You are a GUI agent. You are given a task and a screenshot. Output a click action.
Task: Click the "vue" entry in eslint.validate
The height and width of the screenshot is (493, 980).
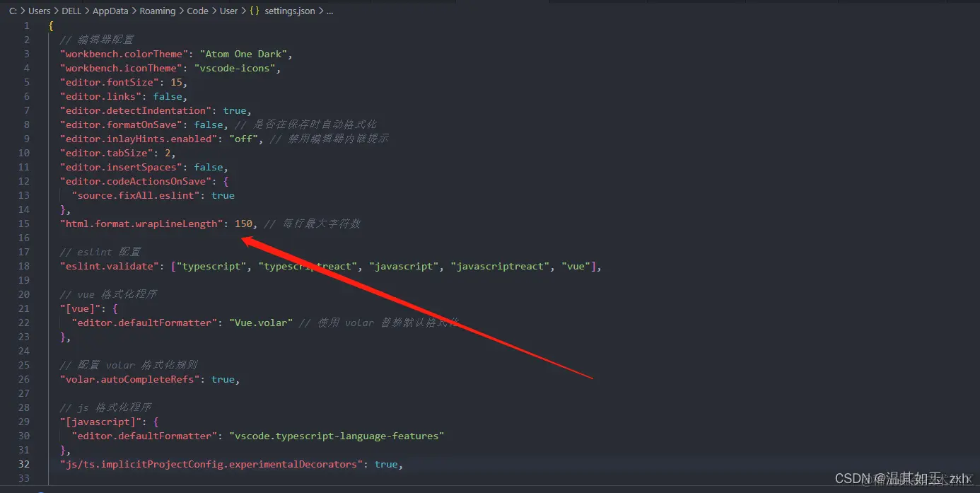(576, 266)
